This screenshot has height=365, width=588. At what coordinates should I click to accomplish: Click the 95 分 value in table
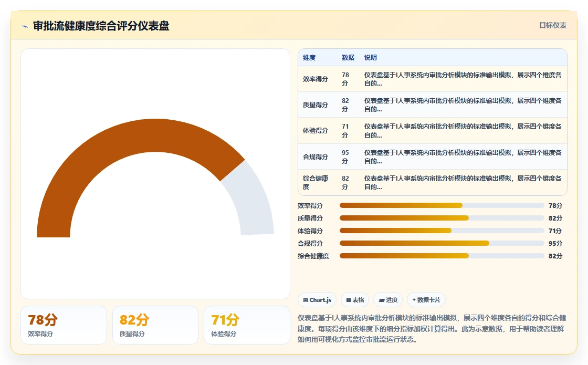[x=345, y=157]
